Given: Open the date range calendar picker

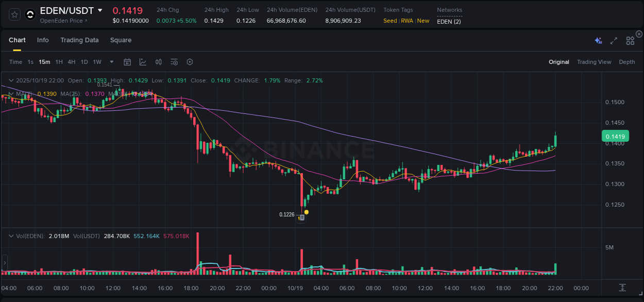Looking at the screenshot, I should pyautogui.click(x=127, y=62).
